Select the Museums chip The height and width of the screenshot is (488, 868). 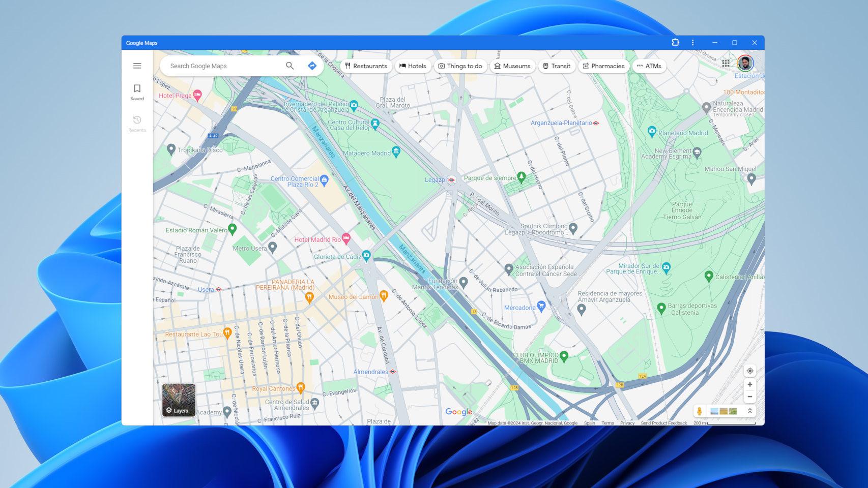(x=512, y=66)
